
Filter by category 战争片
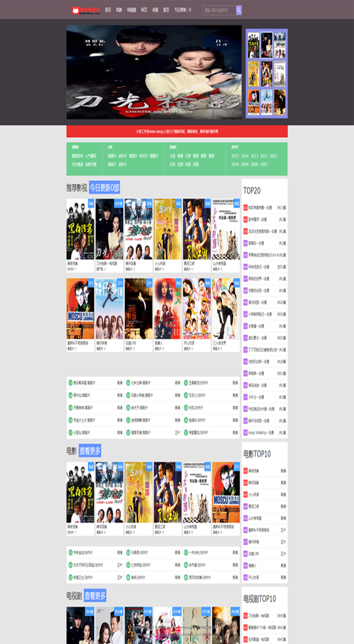[122, 164]
